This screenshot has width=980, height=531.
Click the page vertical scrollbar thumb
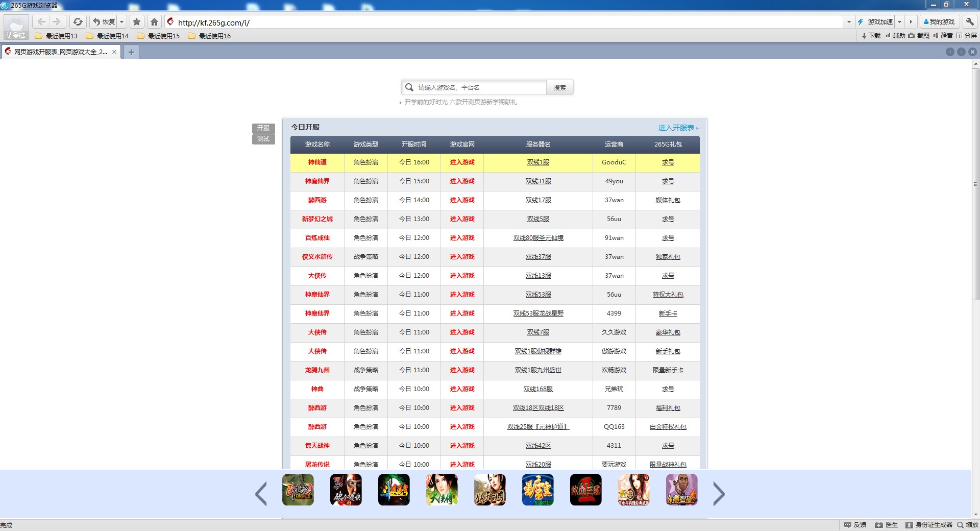click(975, 184)
